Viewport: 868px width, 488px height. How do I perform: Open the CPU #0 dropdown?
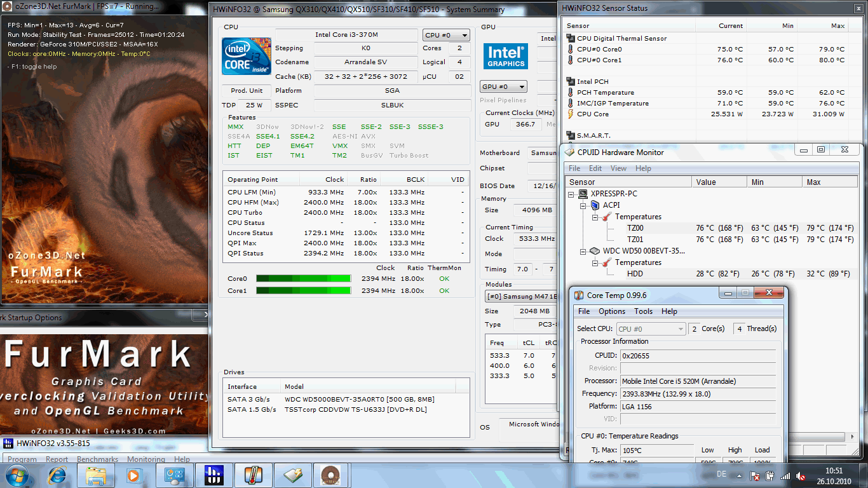tap(446, 36)
